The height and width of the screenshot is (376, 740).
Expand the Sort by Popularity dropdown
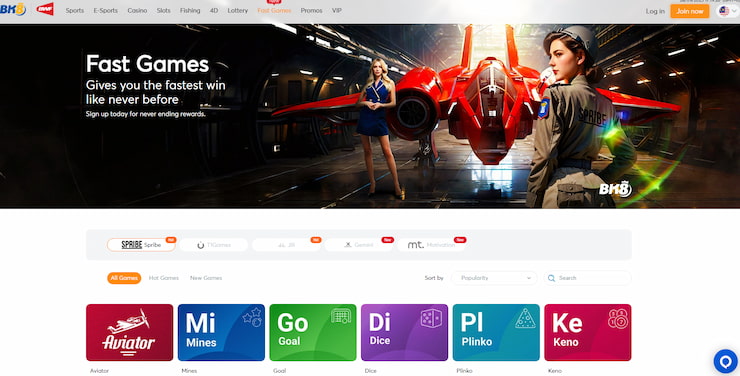pos(494,278)
